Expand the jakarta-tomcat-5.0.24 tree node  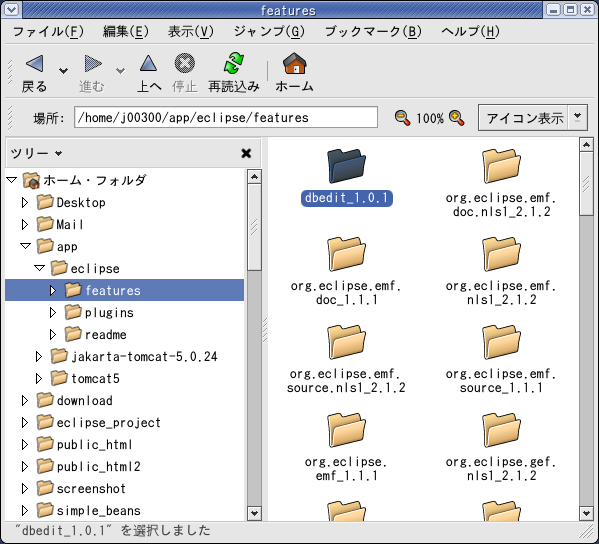pyautogui.click(x=39, y=356)
